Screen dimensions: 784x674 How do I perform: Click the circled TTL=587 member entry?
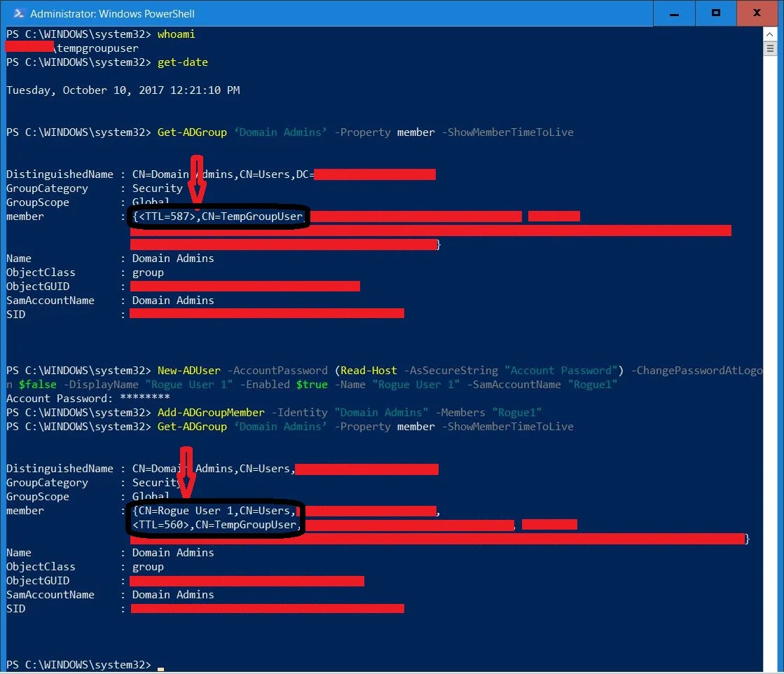(x=217, y=216)
